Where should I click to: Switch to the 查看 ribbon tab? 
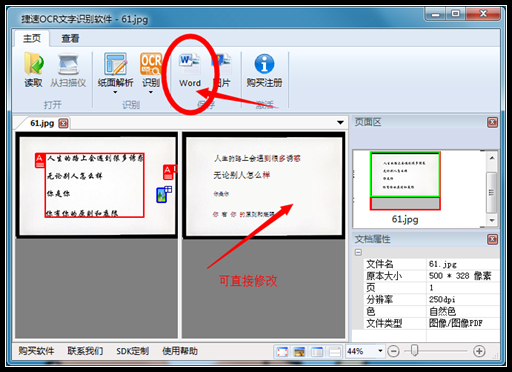click(70, 38)
